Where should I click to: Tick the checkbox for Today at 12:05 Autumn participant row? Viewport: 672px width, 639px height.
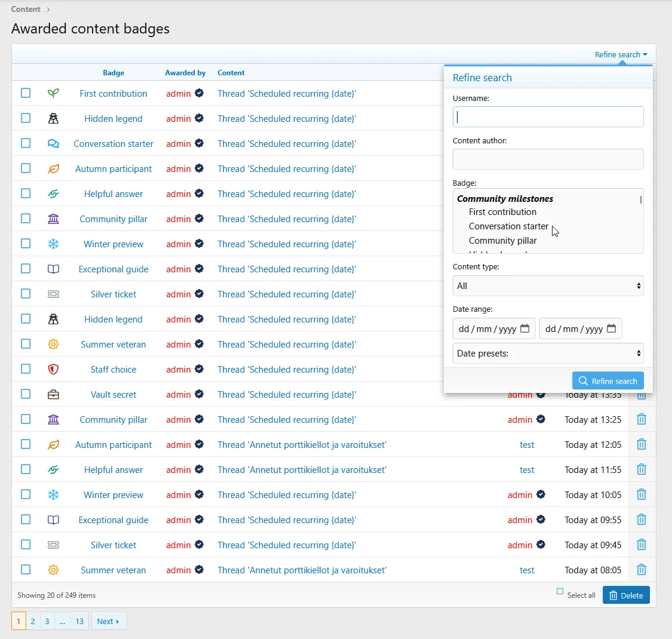point(26,444)
